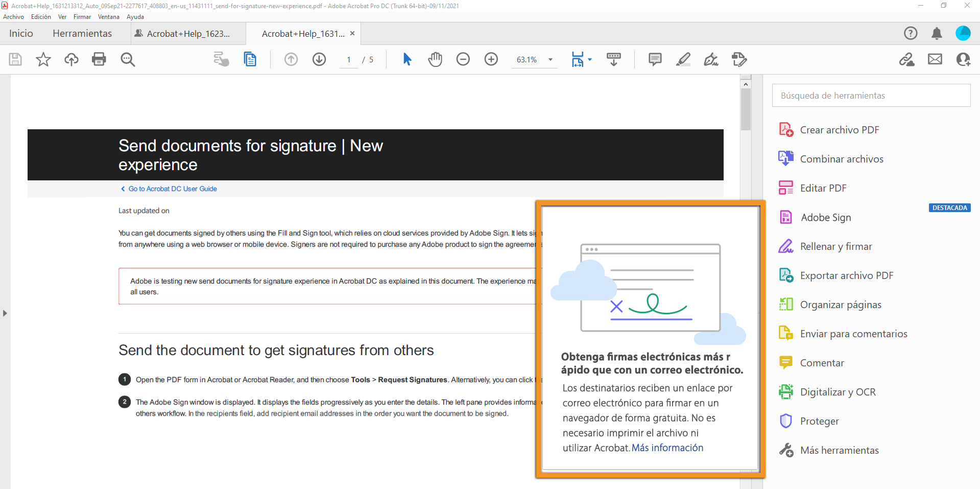Select the Hand tool

435,59
